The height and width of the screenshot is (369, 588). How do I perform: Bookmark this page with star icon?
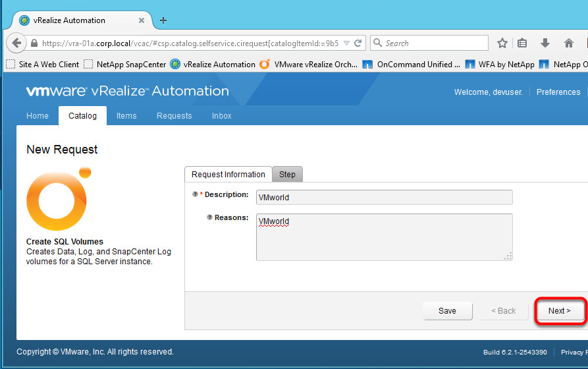pyautogui.click(x=502, y=43)
